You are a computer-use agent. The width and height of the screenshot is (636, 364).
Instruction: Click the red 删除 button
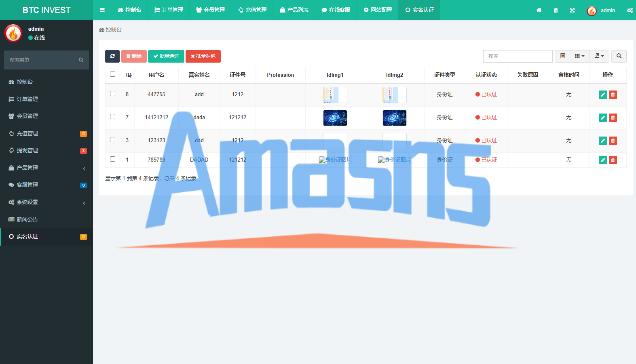tap(134, 56)
